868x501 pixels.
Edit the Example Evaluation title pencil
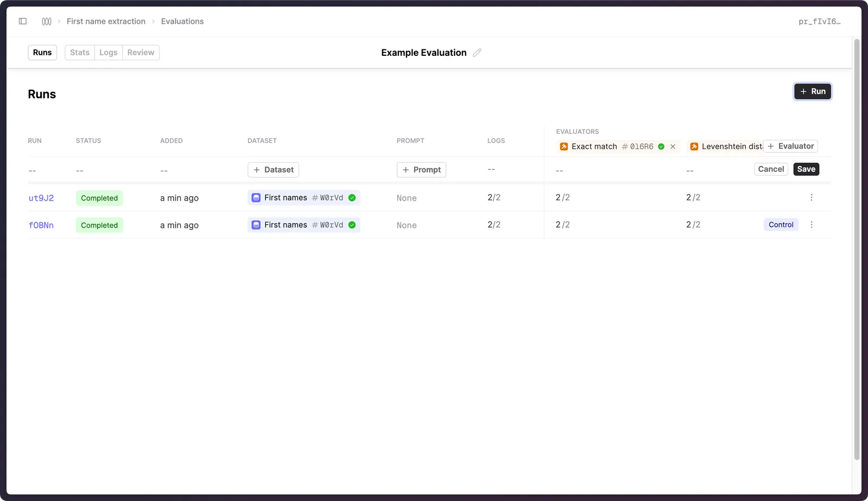[477, 53]
